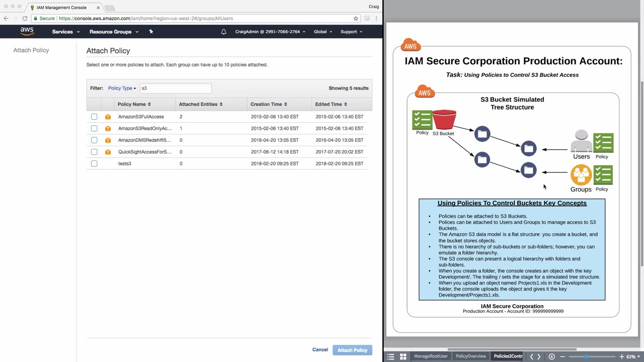Go back in browser history
Screen dimensions: 644x362
[x=6, y=19]
